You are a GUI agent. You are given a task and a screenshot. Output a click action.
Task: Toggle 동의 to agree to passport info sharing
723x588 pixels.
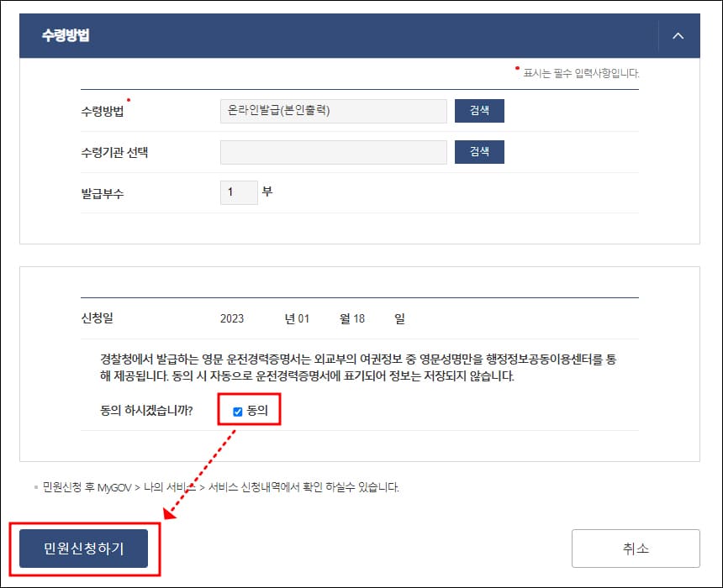[238, 410]
